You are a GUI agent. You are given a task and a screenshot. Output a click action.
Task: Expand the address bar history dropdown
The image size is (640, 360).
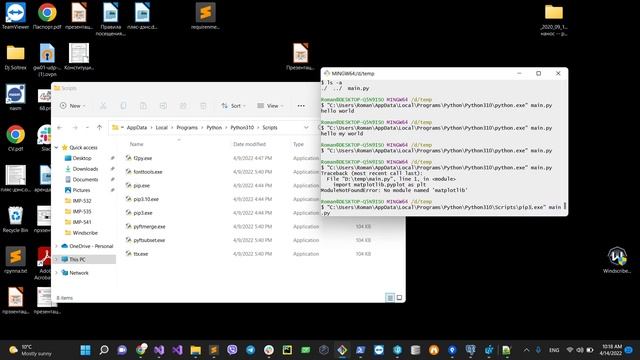tap(306, 128)
